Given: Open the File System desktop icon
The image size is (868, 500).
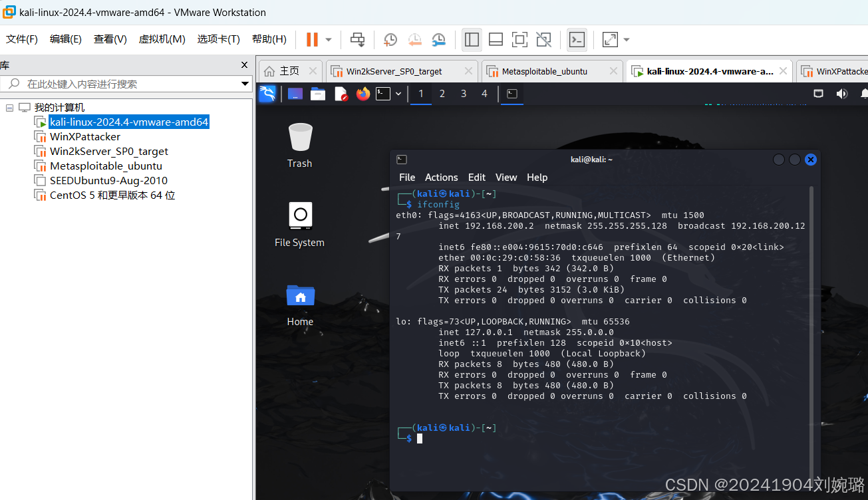Looking at the screenshot, I should pyautogui.click(x=300, y=225).
